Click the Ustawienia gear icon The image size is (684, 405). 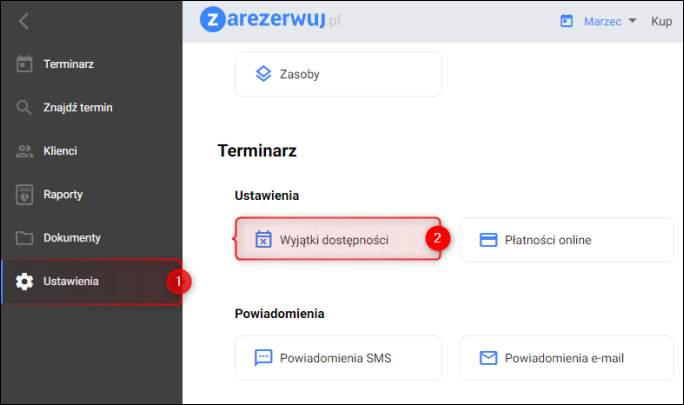tap(25, 281)
